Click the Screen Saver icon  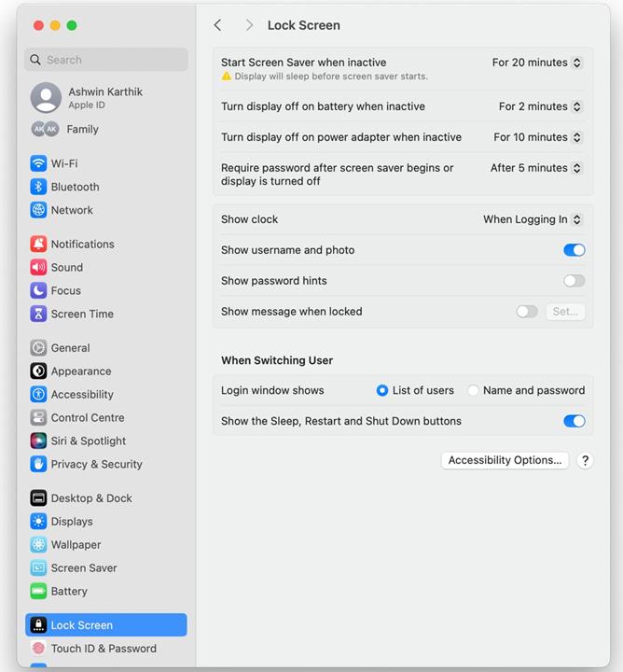click(x=38, y=567)
